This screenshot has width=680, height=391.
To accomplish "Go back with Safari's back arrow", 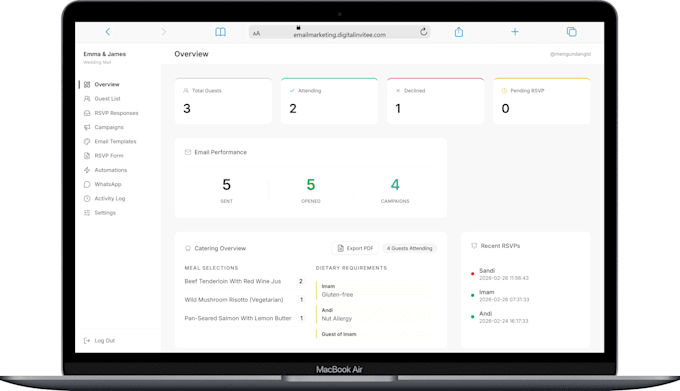I will tap(108, 32).
